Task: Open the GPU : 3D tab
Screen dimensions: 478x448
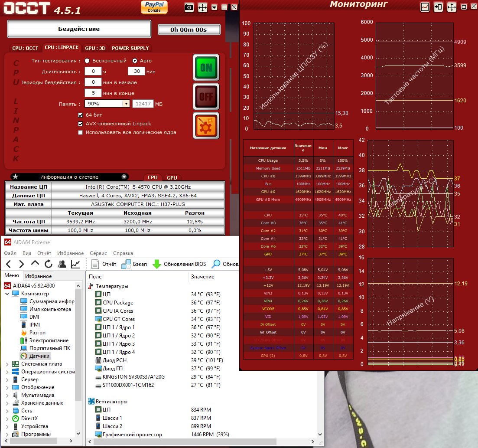Action: (x=95, y=48)
